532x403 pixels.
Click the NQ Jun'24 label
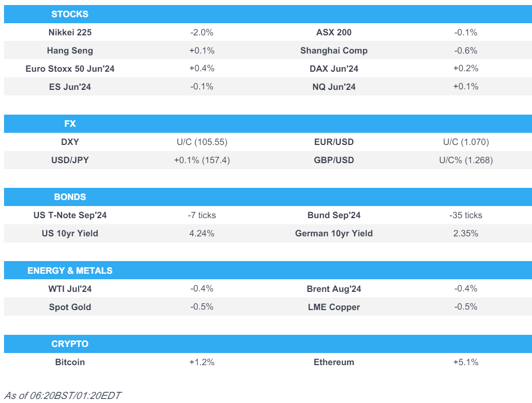pyautogui.click(x=334, y=87)
